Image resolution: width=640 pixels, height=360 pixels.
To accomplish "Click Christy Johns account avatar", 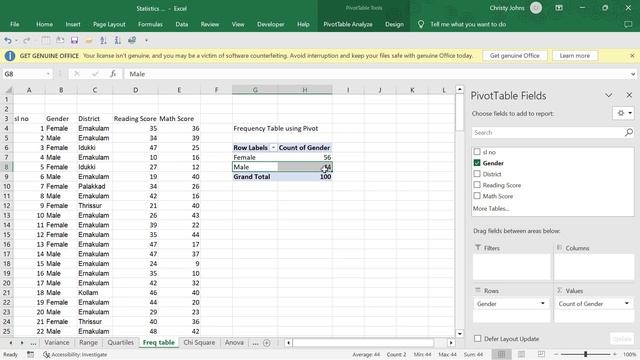I will pyautogui.click(x=536, y=8).
